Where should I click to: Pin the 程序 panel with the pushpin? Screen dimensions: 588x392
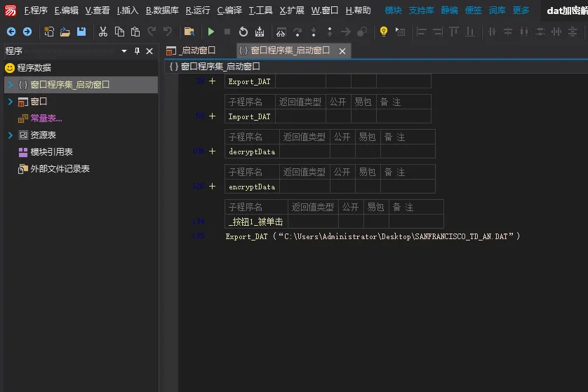click(x=137, y=51)
